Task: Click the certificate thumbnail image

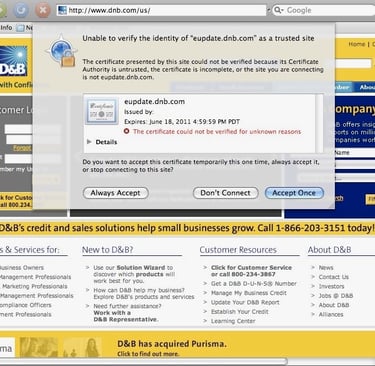Action: coord(102,112)
